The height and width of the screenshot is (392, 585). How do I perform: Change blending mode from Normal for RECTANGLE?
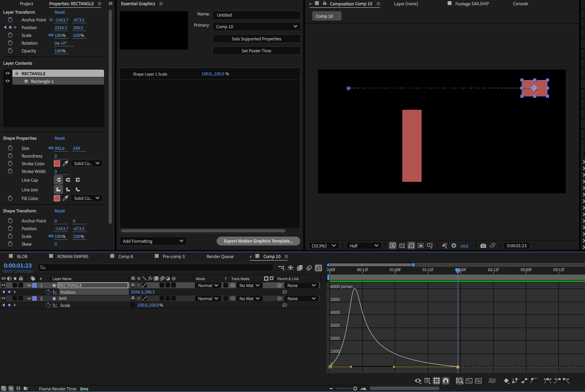coord(207,285)
